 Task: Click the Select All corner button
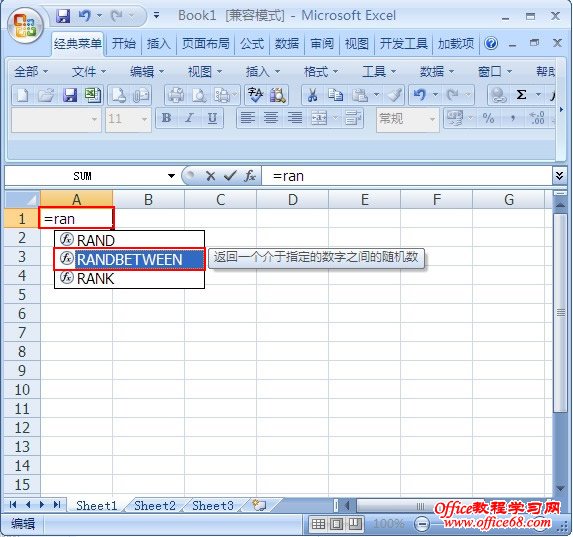pyautogui.click(x=22, y=200)
